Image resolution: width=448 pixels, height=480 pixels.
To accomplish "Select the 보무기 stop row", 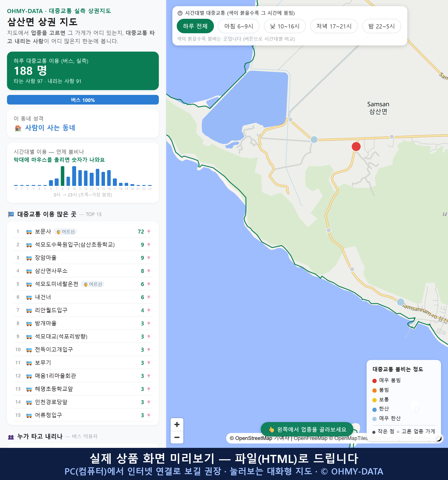I will click(83, 363).
